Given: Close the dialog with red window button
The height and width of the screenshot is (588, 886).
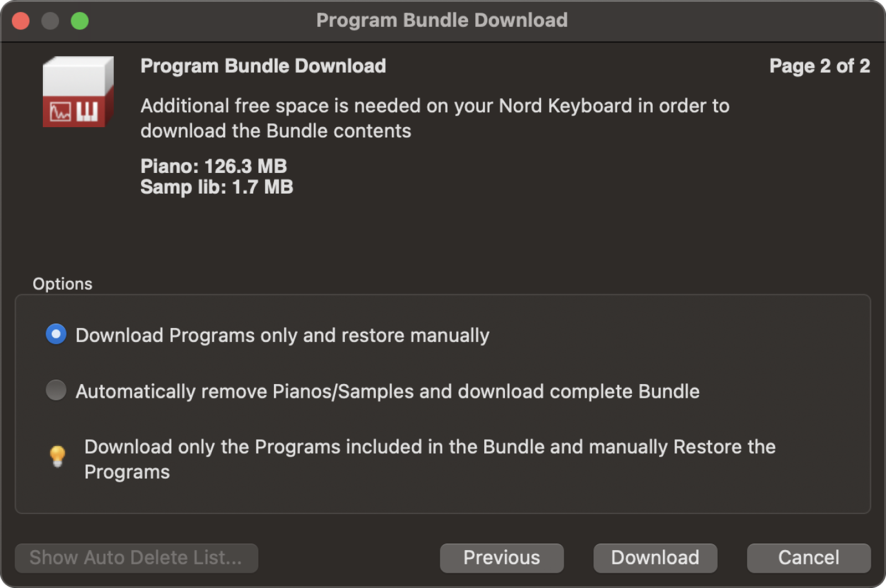Looking at the screenshot, I should (x=21, y=21).
